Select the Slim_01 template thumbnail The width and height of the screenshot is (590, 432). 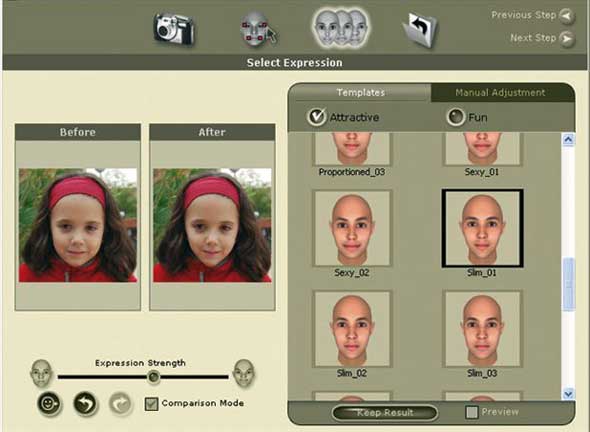[482, 228]
